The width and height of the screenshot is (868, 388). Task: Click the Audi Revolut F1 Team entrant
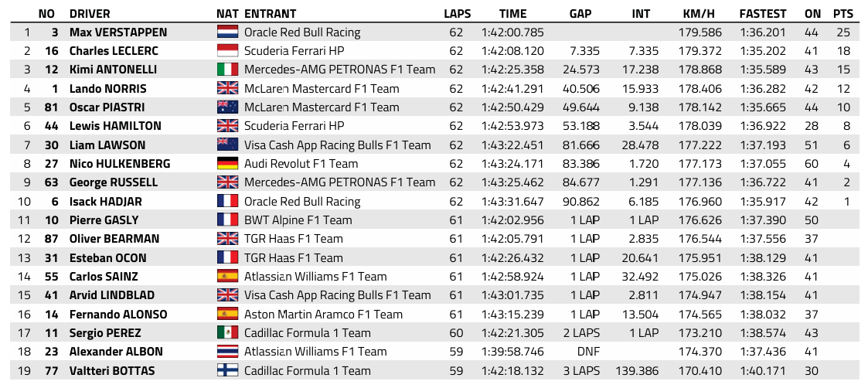(x=301, y=164)
